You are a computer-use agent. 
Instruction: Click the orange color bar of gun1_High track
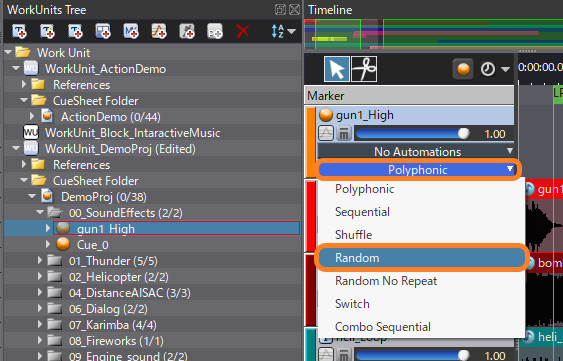[311, 142]
